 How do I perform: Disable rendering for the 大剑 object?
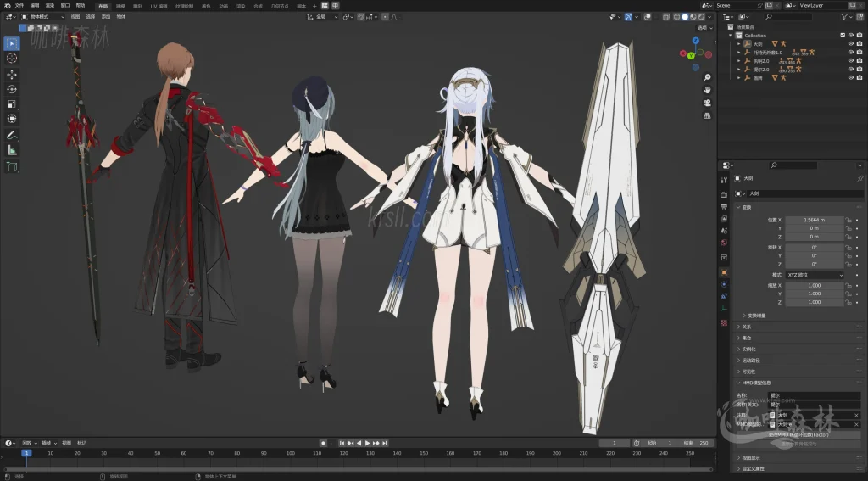pyautogui.click(x=860, y=44)
